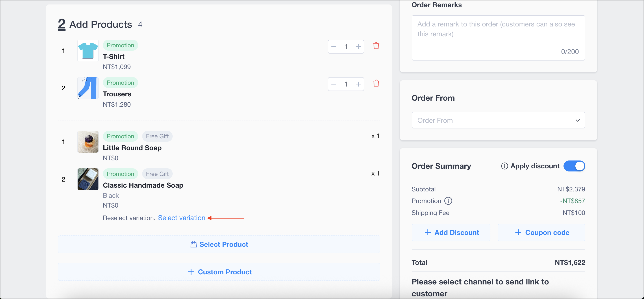Remove Trousers using the red trash icon
This screenshot has height=299, width=644.
(x=376, y=83)
